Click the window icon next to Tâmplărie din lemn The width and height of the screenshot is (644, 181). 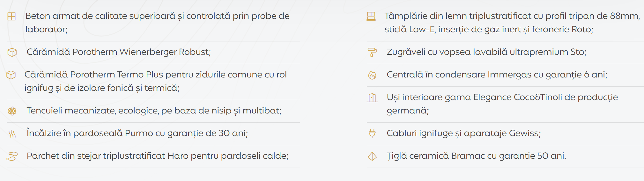pyautogui.click(x=371, y=17)
